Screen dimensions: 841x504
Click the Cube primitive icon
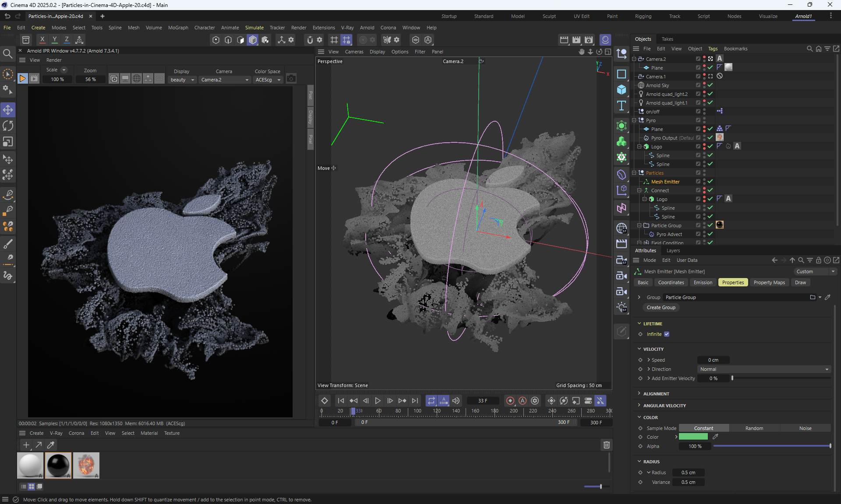click(x=622, y=90)
